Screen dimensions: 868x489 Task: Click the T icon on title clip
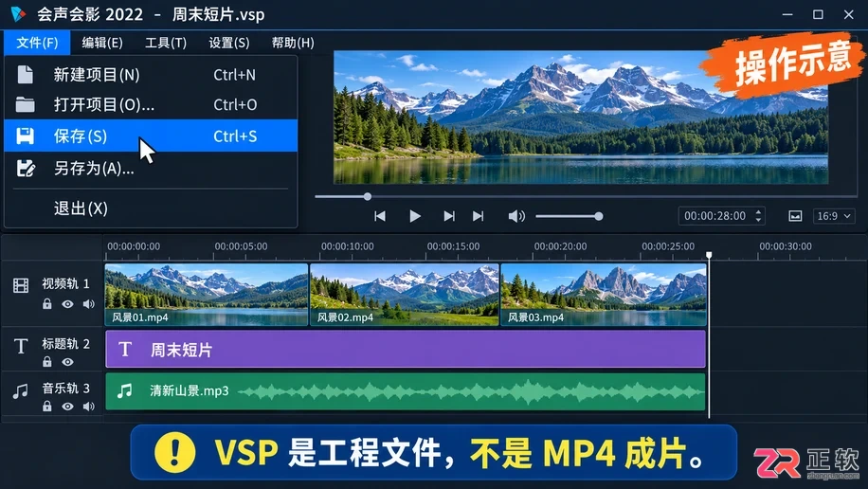124,350
